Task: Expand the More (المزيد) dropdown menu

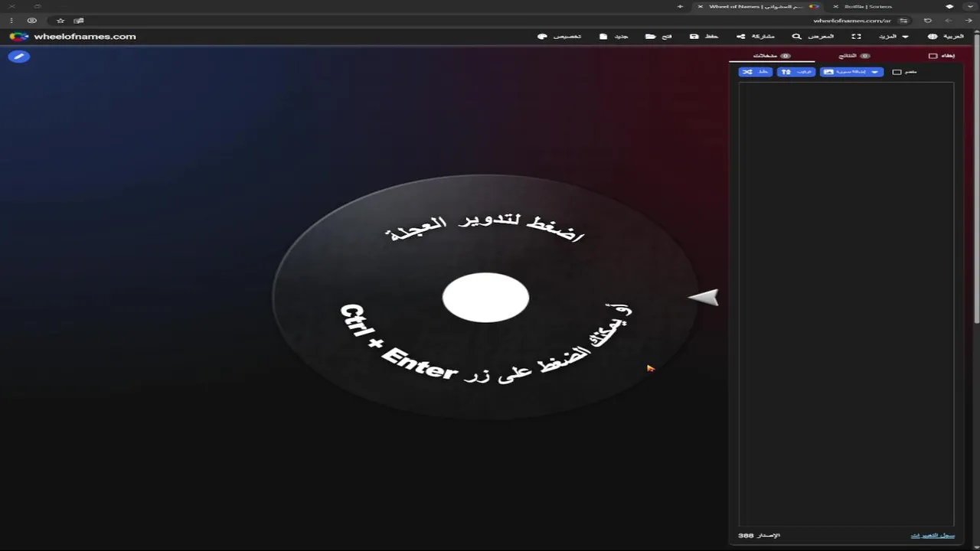Action: tap(893, 36)
